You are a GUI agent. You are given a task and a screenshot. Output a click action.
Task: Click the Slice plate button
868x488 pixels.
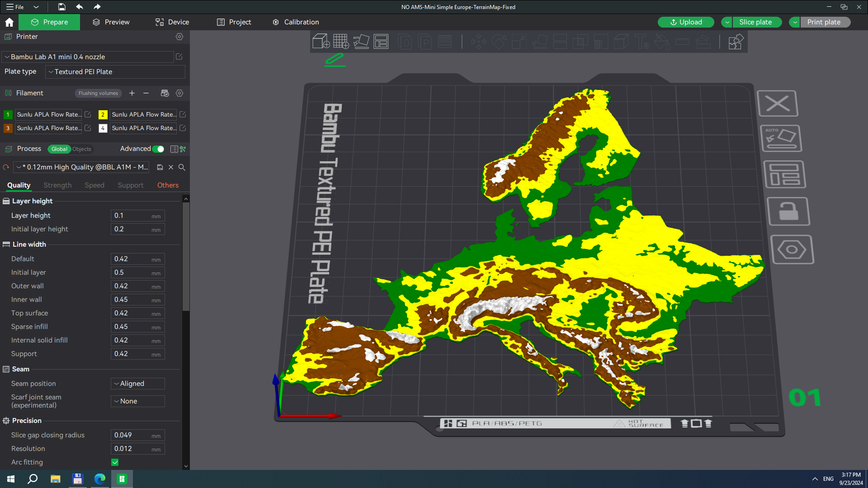point(757,22)
